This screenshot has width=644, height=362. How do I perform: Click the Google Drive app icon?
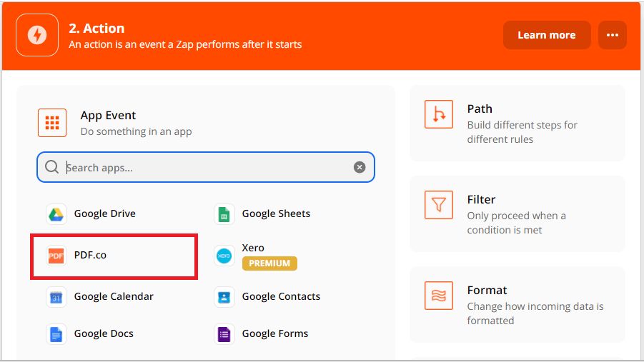(x=56, y=214)
